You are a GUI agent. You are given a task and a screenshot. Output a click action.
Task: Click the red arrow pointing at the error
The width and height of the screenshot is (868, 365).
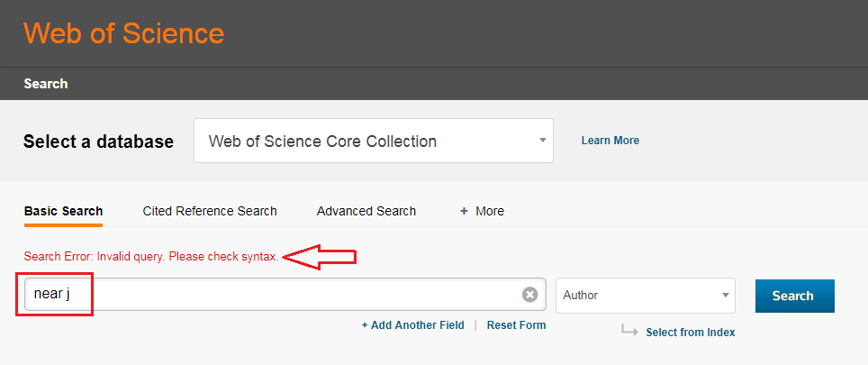pos(321,258)
